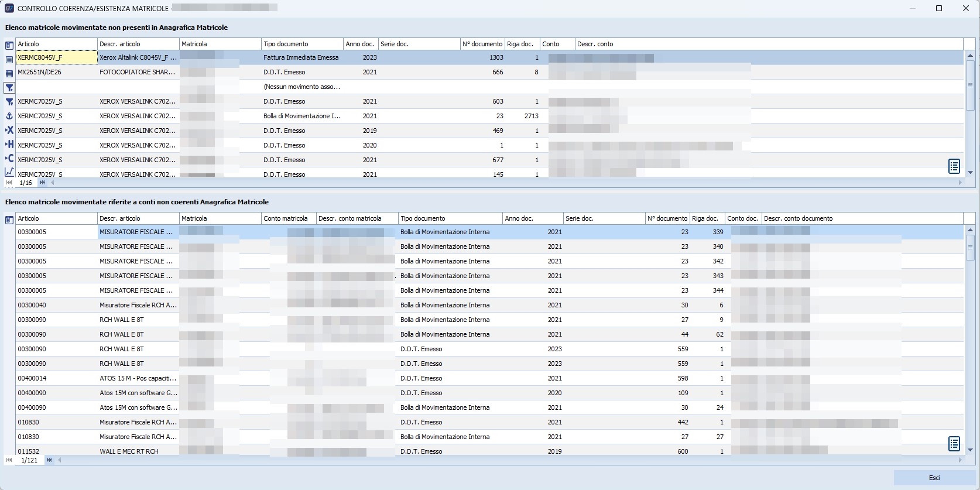Click the C arrow icon in upper toolbar
Screen dimensions: 980x490
9,158
